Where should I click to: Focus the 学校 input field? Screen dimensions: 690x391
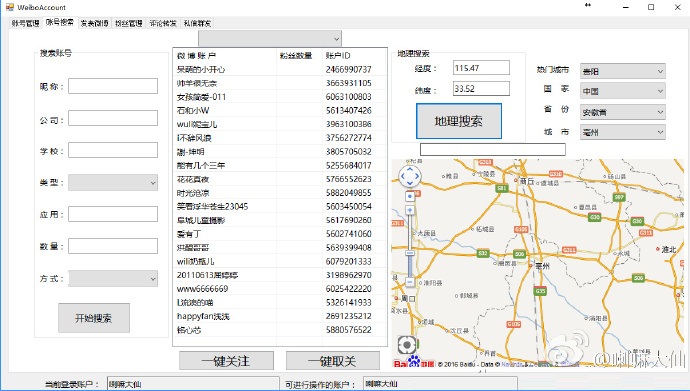click(113, 150)
